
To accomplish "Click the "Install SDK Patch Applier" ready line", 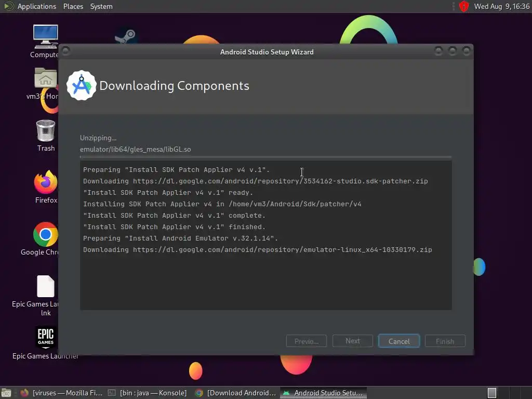I will point(168,192).
